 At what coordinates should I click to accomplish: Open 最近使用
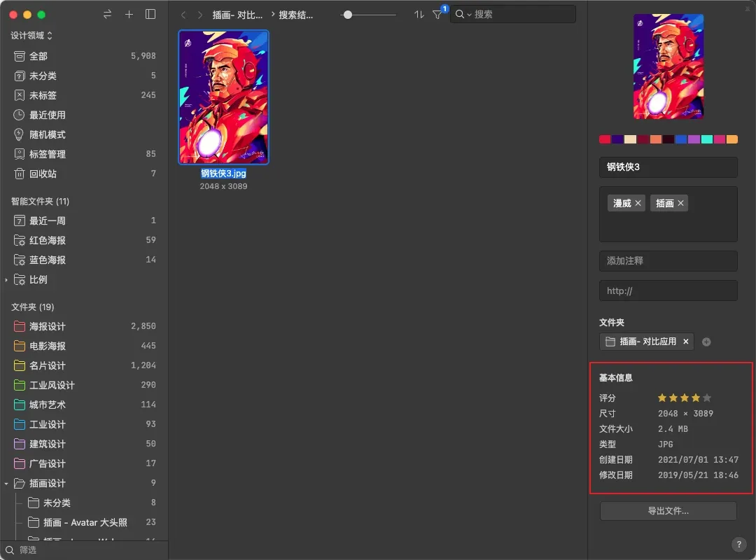click(84, 115)
